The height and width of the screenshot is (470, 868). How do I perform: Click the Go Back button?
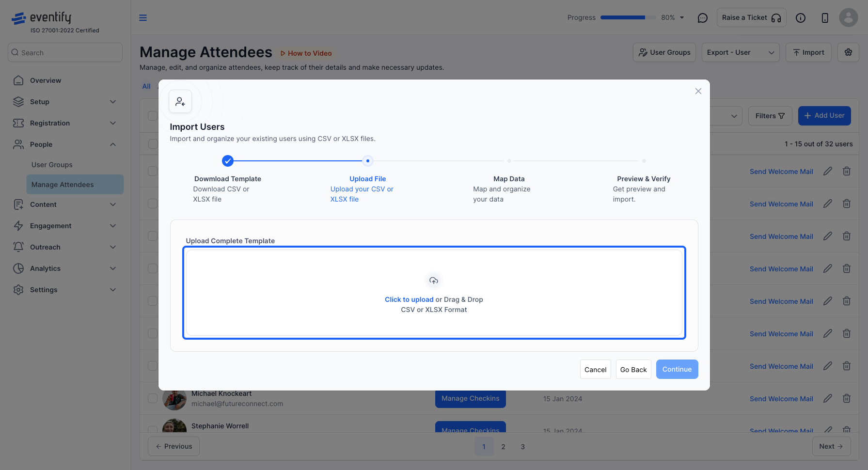[x=633, y=369]
